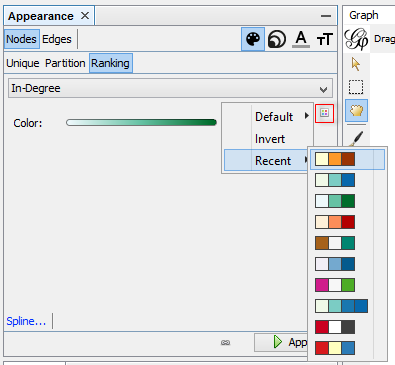Select the color palette appearance icon
The height and width of the screenshot is (365, 395).
pos(253,39)
